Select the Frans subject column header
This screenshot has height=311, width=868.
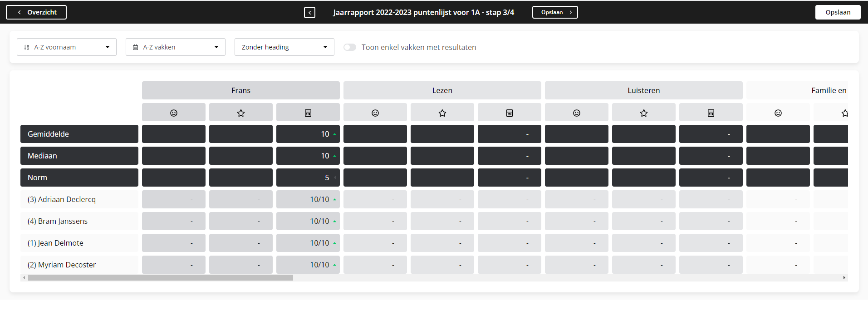240,90
